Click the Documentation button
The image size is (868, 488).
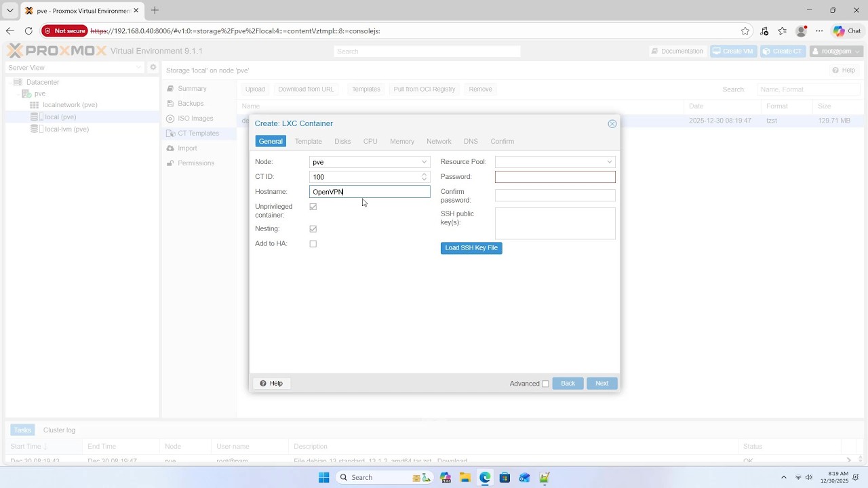(x=677, y=52)
